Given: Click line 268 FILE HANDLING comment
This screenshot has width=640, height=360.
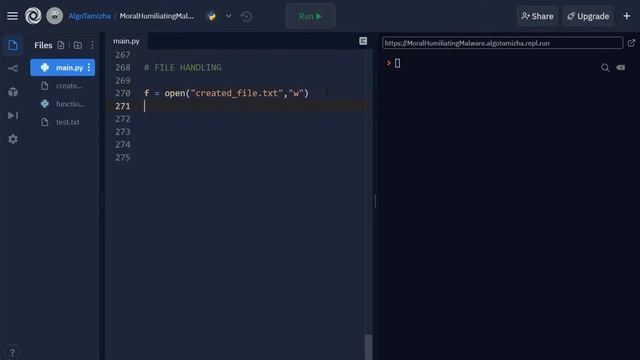Looking at the screenshot, I should (x=182, y=67).
